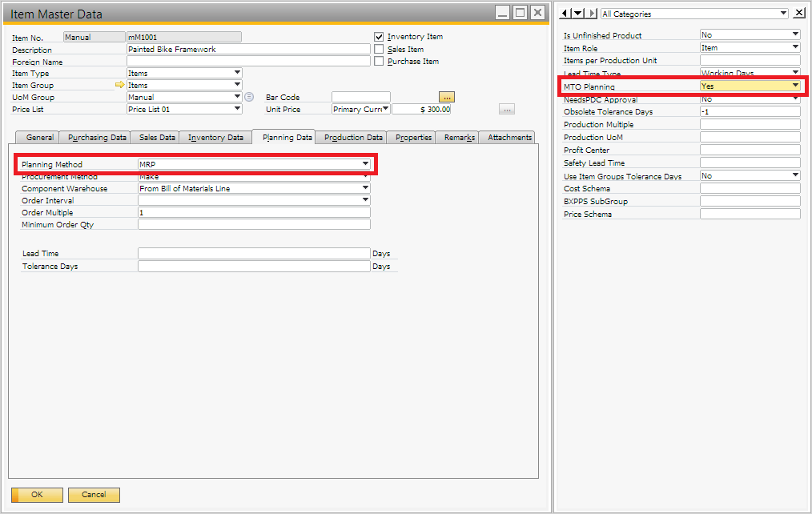Image resolution: width=812 pixels, height=514 pixels.
Task: Tick the Purchase Item checkbox
Action: click(380, 61)
